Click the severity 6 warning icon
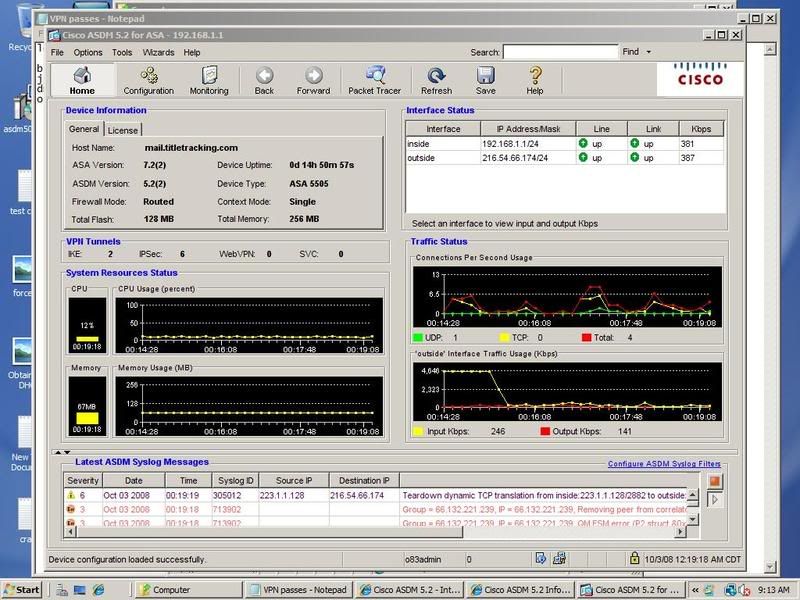 pyautogui.click(x=71, y=495)
